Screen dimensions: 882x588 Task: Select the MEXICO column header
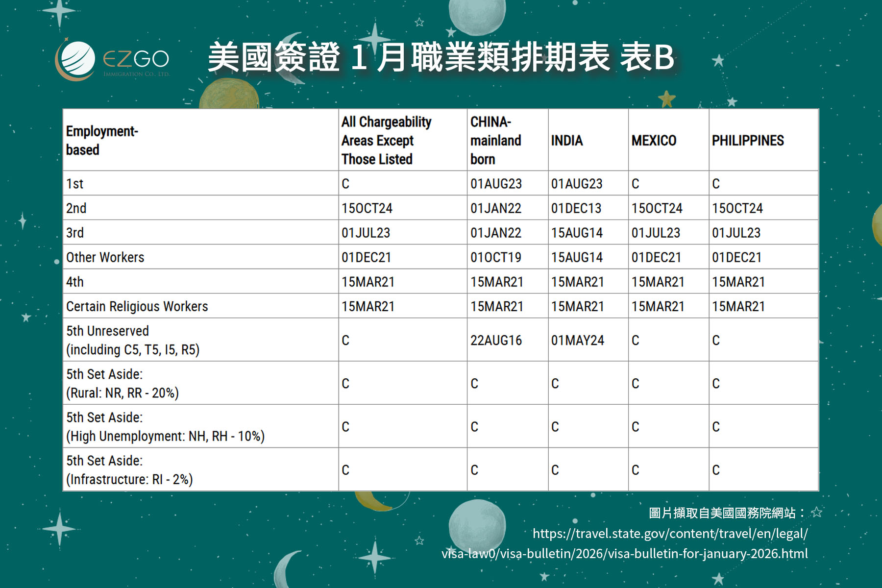(654, 141)
